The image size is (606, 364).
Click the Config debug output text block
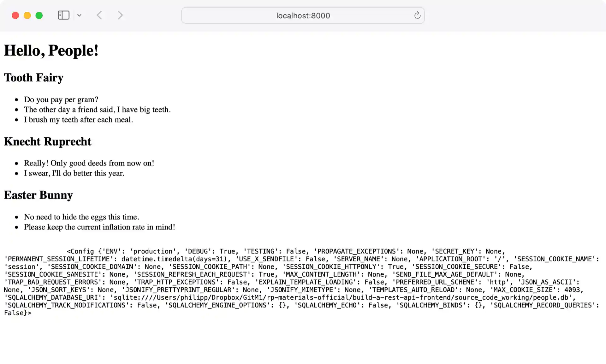point(300,282)
